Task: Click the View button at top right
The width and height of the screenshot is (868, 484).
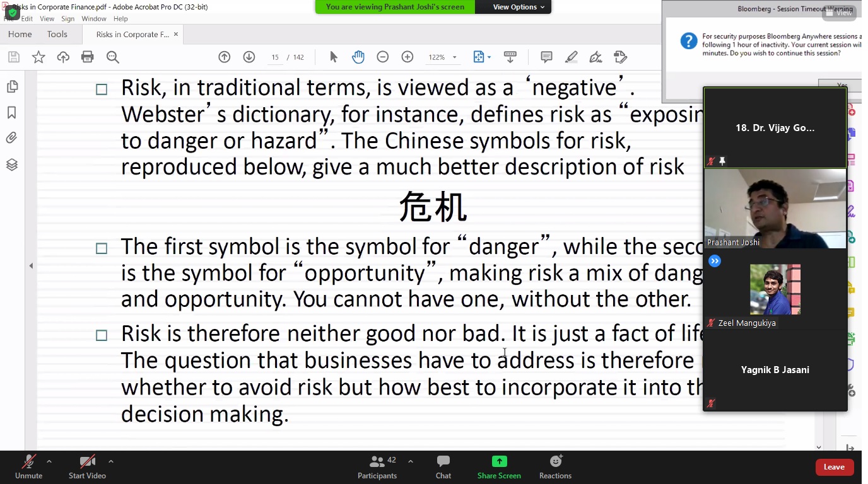Action: [x=839, y=13]
